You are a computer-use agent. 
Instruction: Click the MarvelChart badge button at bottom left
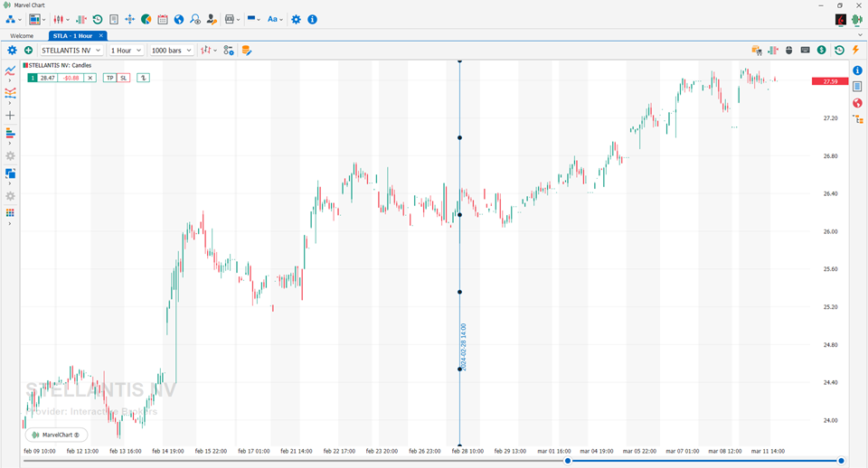tap(56, 435)
